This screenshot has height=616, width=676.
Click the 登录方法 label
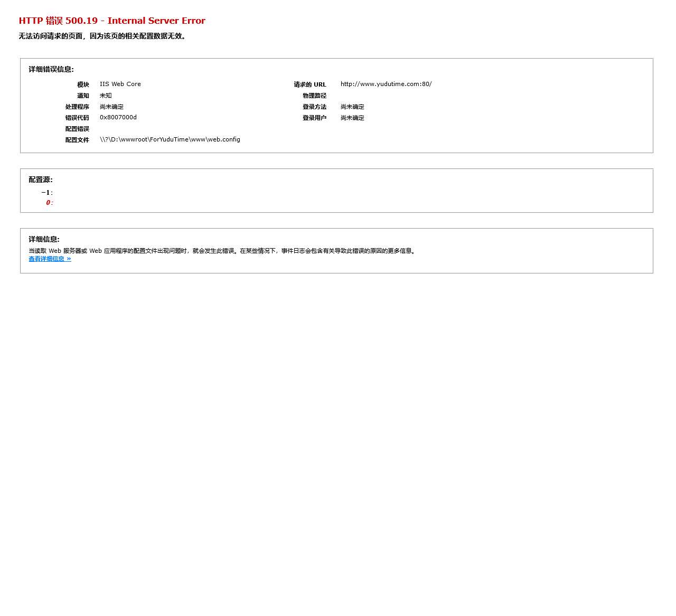[314, 107]
